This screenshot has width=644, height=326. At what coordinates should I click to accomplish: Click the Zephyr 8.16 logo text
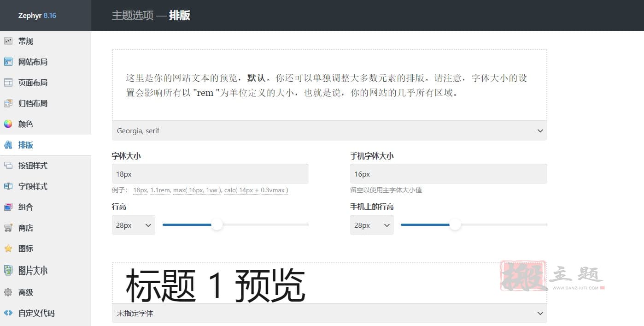37,15
